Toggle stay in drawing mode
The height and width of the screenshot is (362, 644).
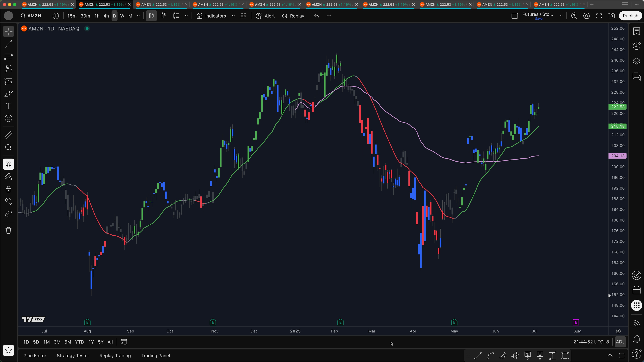coord(9,177)
